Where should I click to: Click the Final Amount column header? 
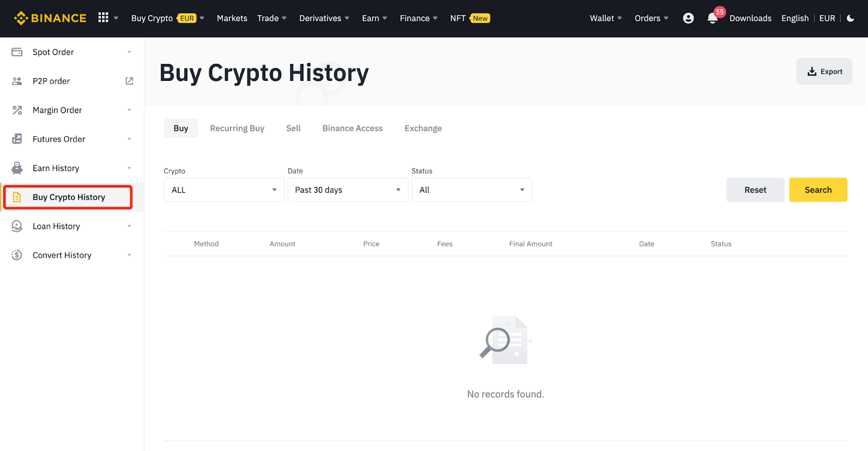click(531, 244)
